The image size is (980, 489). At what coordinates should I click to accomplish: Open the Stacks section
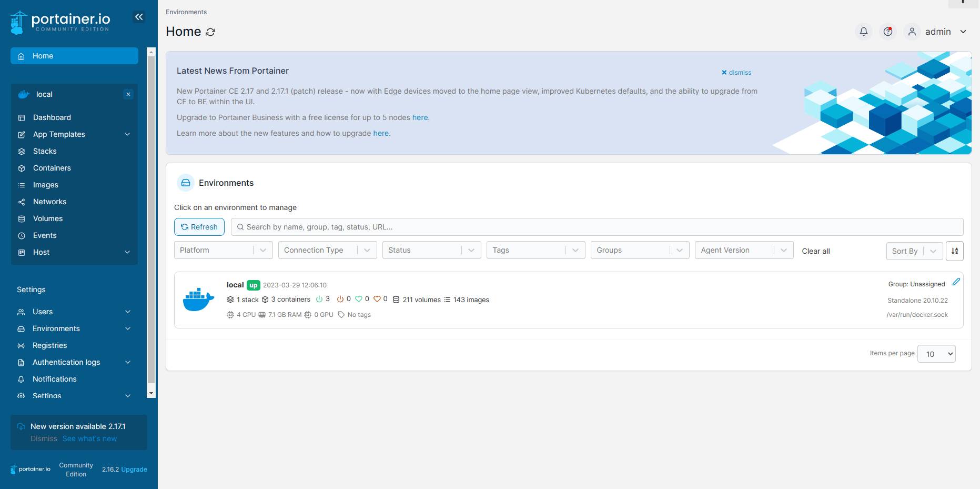point(45,151)
